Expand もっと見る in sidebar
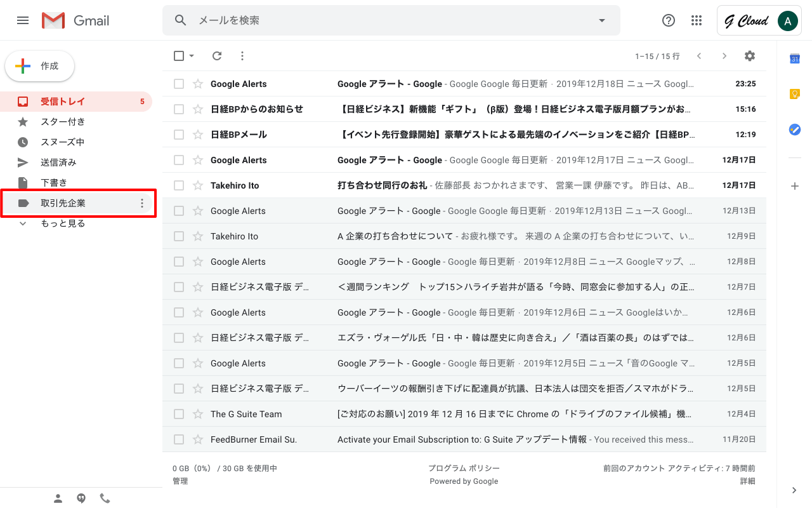 click(x=63, y=224)
